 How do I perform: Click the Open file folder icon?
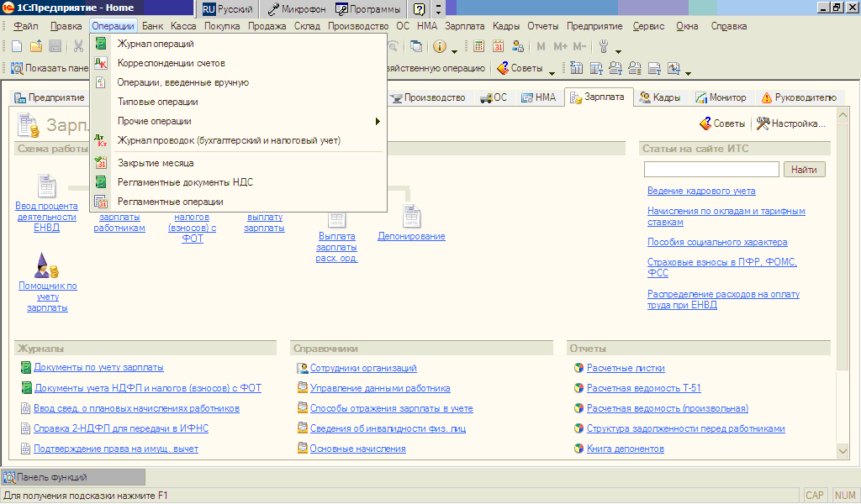coord(36,46)
